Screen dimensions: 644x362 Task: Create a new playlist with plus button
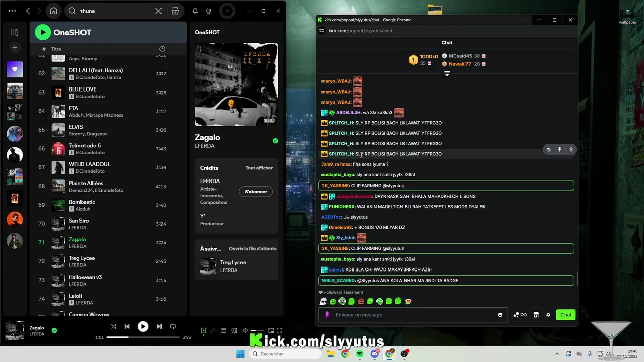pyautogui.click(x=15, y=48)
